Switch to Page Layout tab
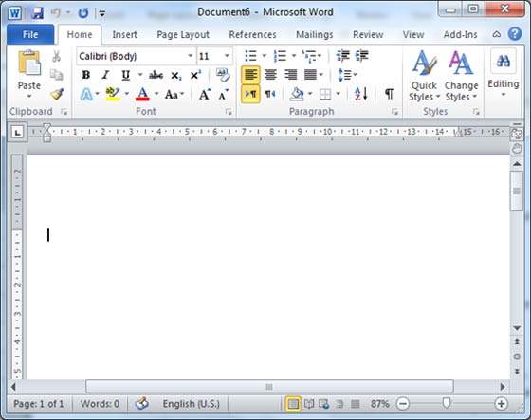 (183, 34)
